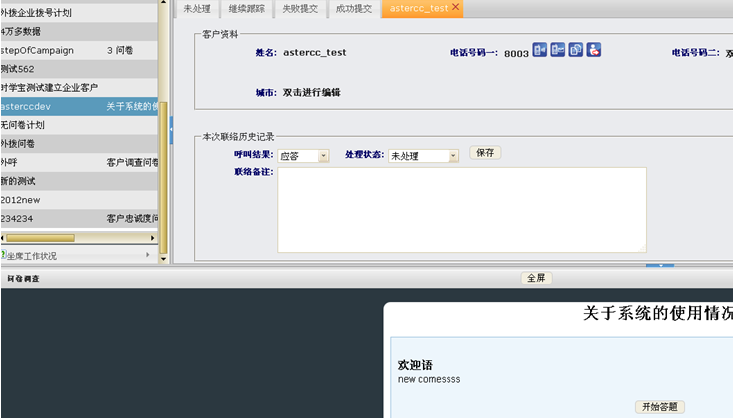The width and height of the screenshot is (733, 418).
Task: Close the astercc_test tab with X
Action: [456, 7]
